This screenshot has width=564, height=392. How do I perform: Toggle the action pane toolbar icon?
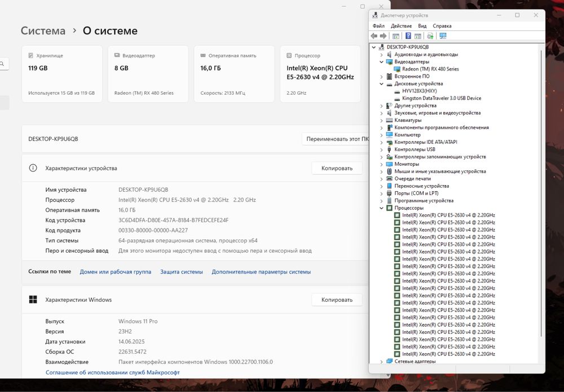417,36
